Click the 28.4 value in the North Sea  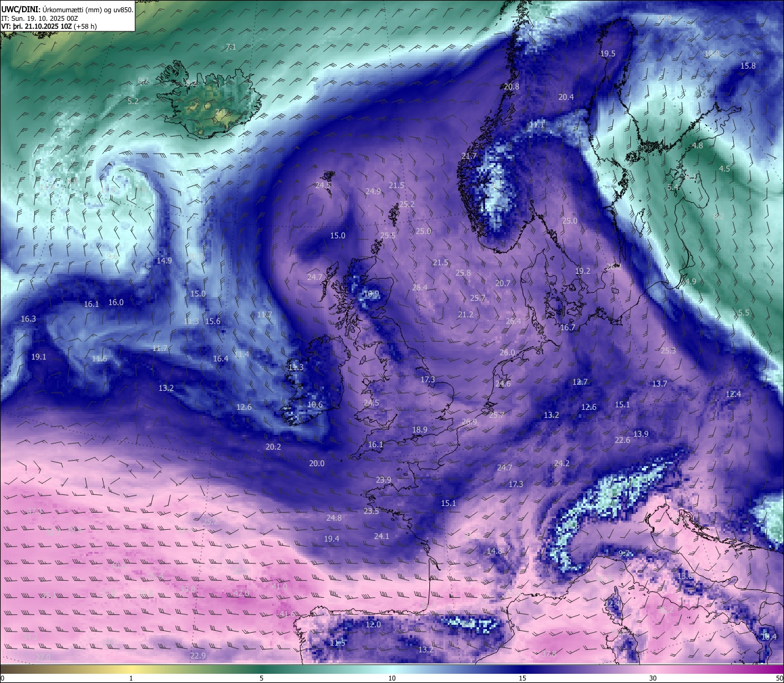pyautogui.click(x=420, y=287)
